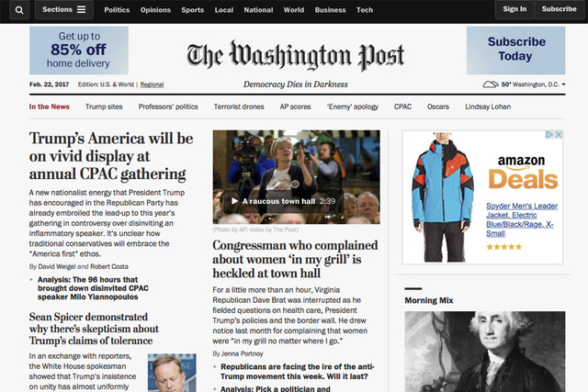Click the Spyder Men's Leader Jacket link
Image resolution: width=588 pixels, height=392 pixels.
click(522, 219)
